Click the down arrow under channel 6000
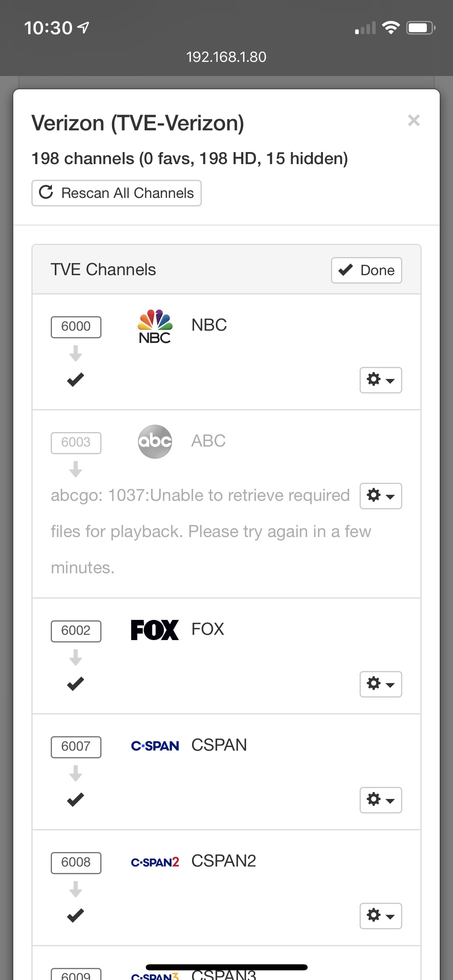 (x=76, y=354)
